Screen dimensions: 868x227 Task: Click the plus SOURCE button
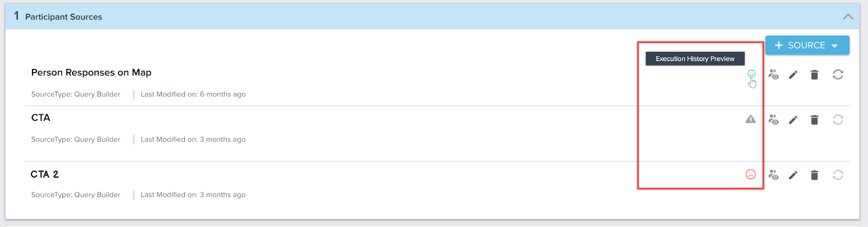(807, 46)
